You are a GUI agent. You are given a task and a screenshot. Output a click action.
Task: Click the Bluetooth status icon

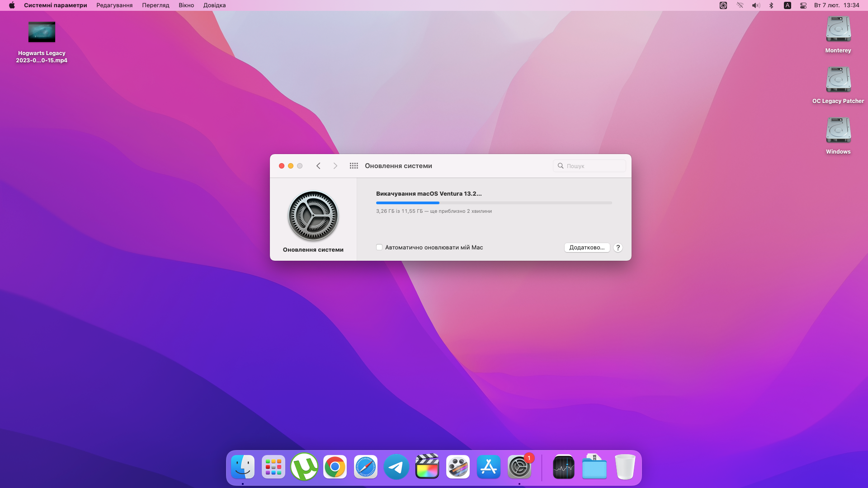[x=772, y=5]
